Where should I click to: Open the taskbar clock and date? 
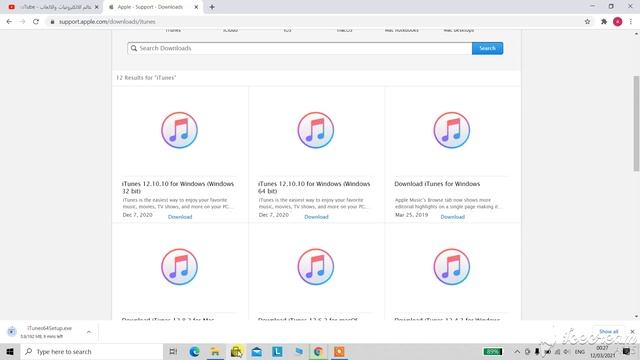click(x=602, y=352)
